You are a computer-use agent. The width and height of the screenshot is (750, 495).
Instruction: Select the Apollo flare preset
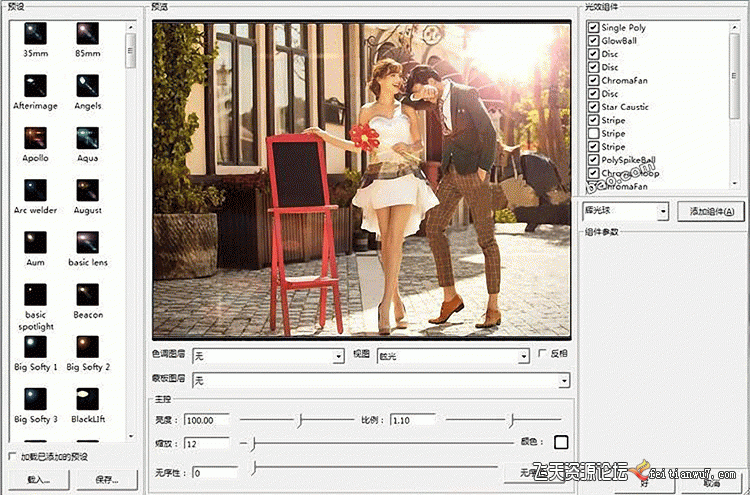[35, 140]
